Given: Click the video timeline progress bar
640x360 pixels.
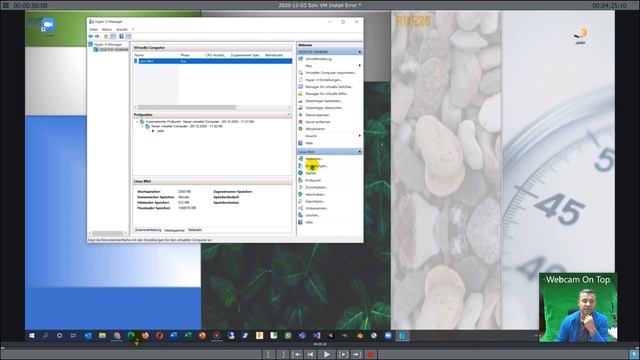Looking at the screenshot, I should pos(320,347).
